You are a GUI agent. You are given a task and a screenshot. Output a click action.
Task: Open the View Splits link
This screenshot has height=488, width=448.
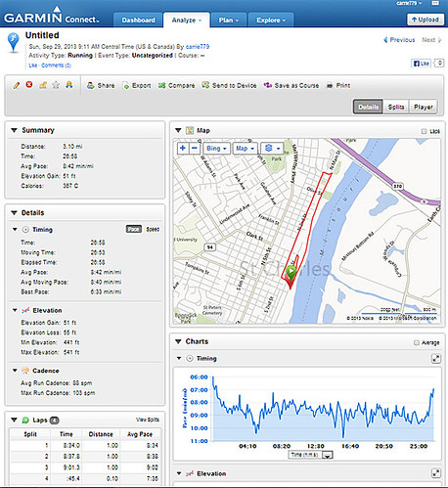(148, 420)
